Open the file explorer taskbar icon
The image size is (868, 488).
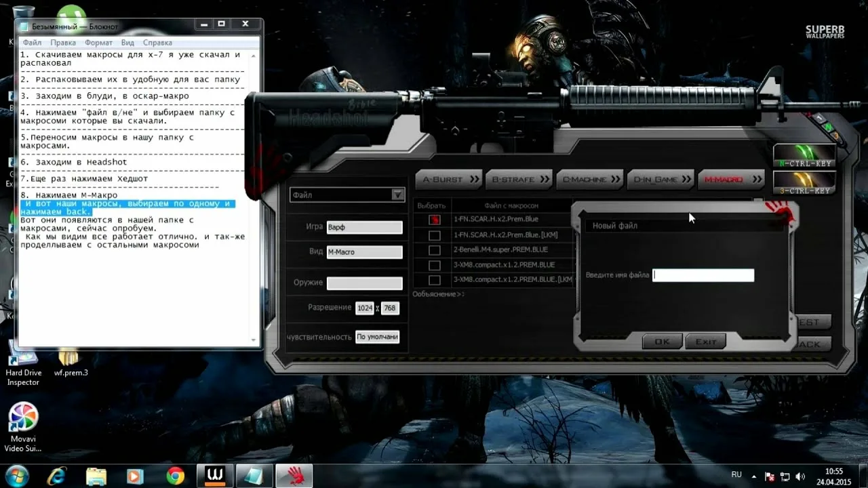(96, 476)
